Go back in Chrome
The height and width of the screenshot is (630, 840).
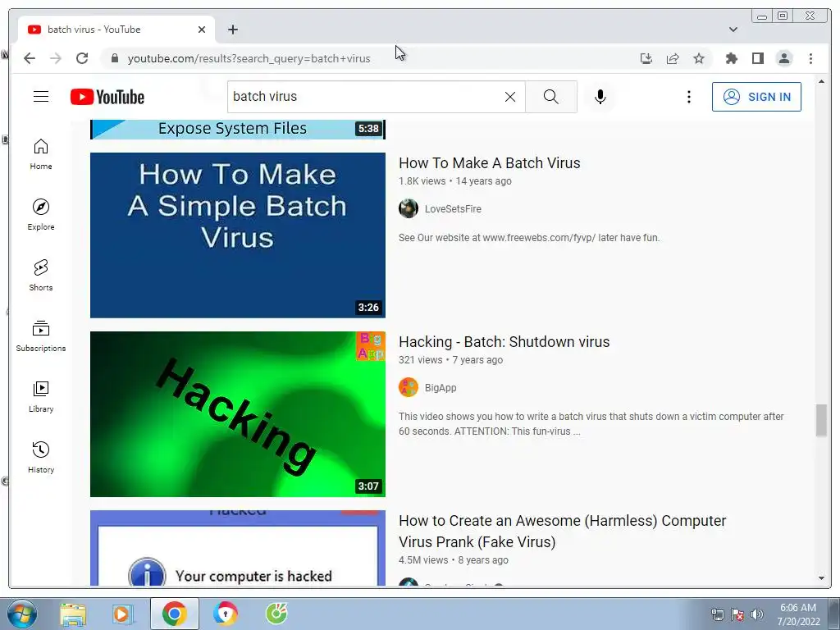coord(30,58)
